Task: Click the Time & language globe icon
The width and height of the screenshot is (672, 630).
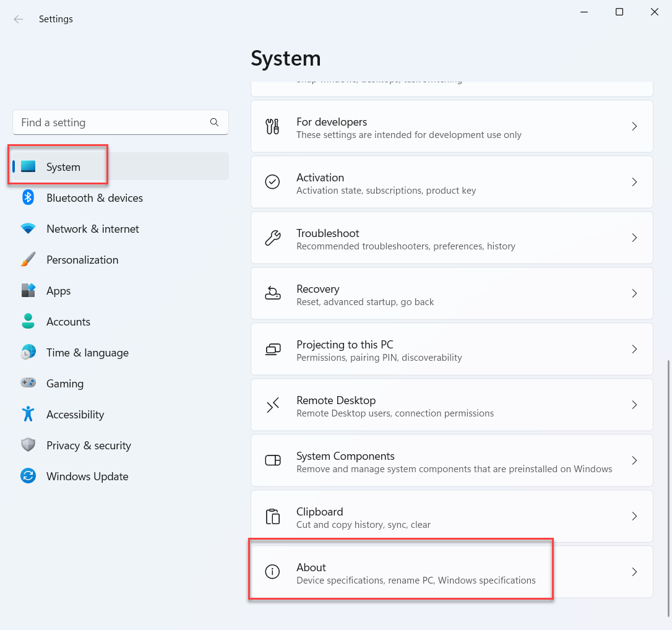Action: pos(28,352)
